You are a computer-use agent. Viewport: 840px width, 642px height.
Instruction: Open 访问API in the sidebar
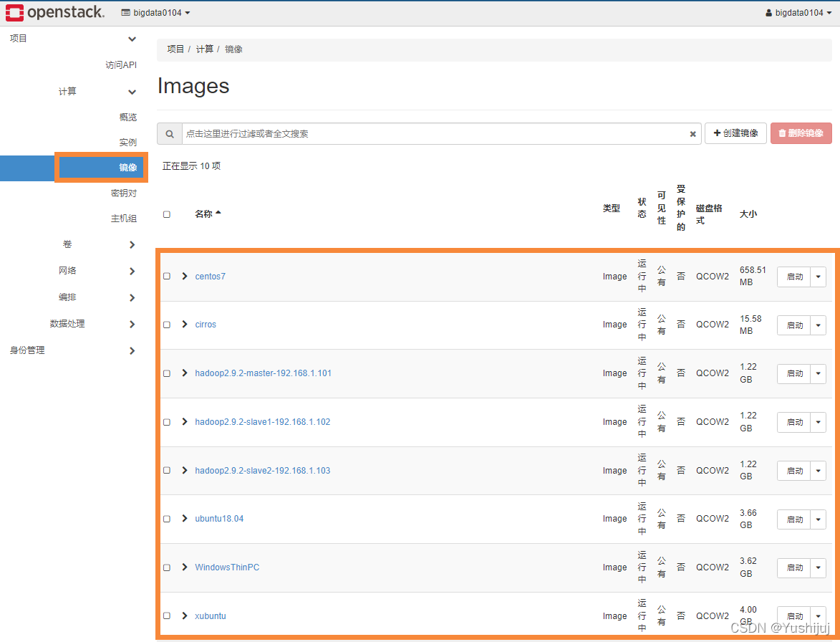coord(120,64)
